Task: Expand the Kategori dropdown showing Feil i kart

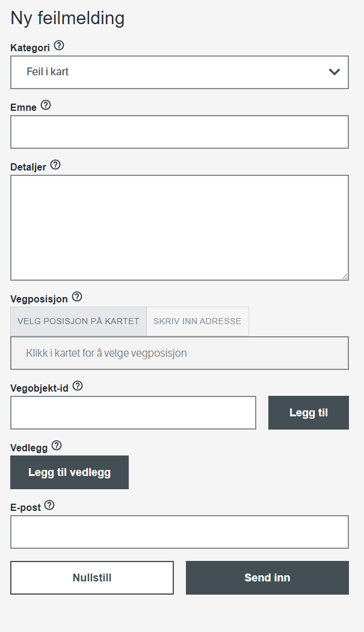Action: click(179, 72)
